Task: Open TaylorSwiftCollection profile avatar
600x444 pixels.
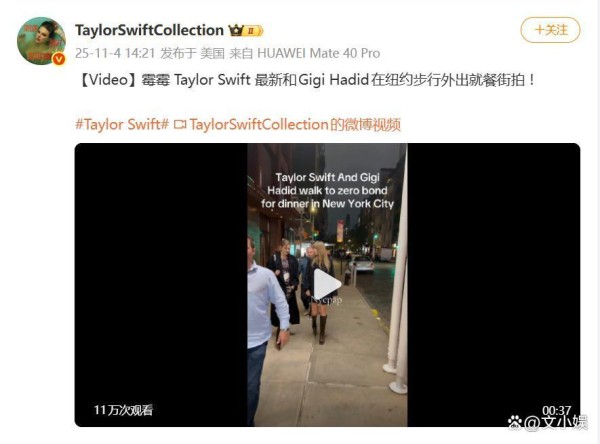Action: [x=41, y=41]
